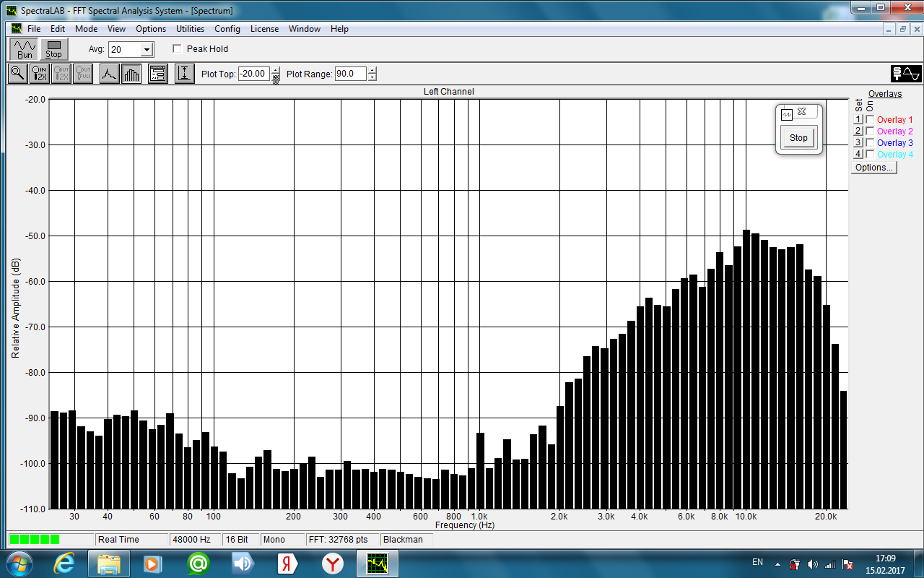Open the License menu
924x578 pixels.
pyautogui.click(x=264, y=29)
